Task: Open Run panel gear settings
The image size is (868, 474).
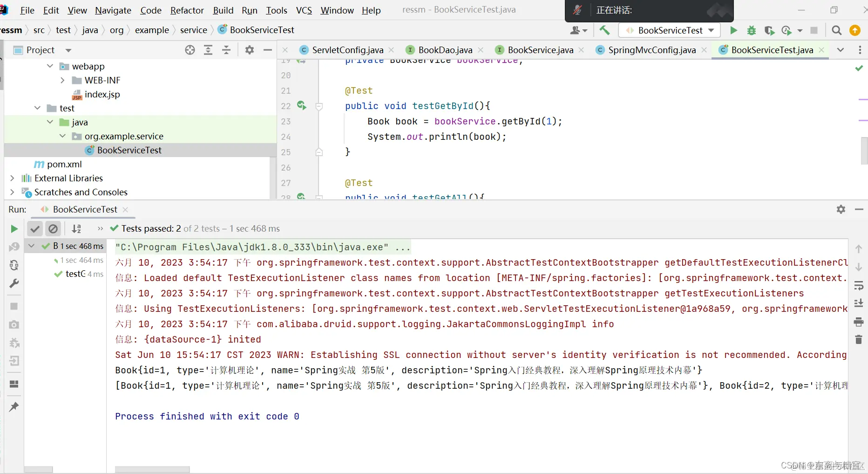Action: pos(841,209)
